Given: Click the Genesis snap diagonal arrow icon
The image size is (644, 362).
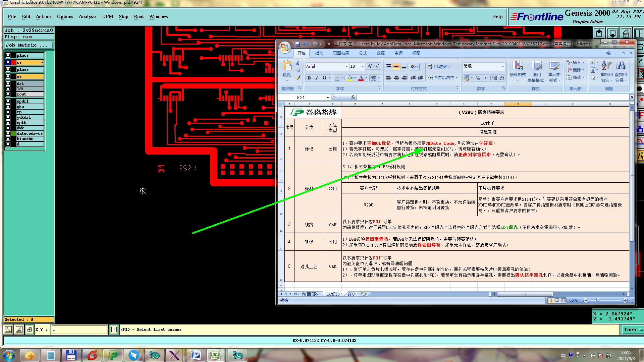Looking at the screenshot, I should tap(9, 329).
